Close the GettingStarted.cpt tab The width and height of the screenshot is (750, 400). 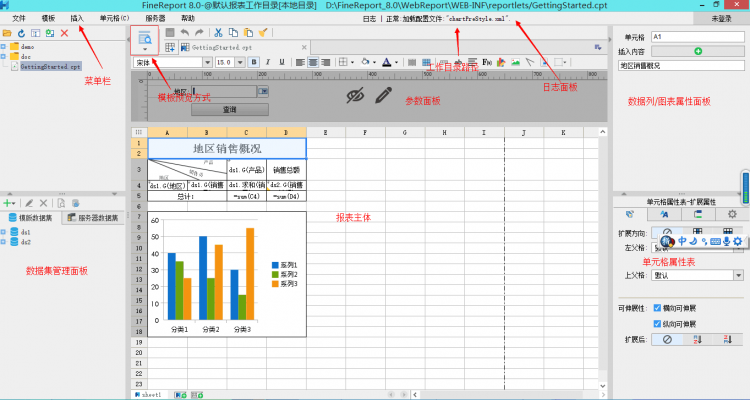(304, 47)
